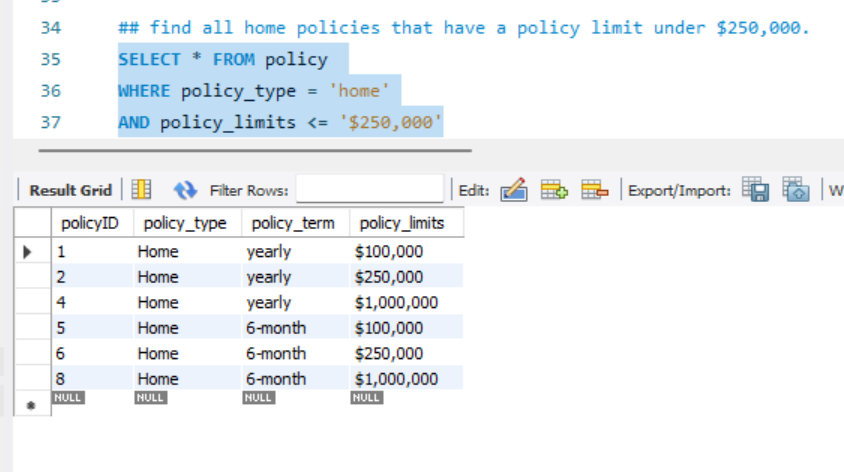This screenshot has height=472, width=844.
Task: Click Home type in policy row 6
Action: pos(187,353)
